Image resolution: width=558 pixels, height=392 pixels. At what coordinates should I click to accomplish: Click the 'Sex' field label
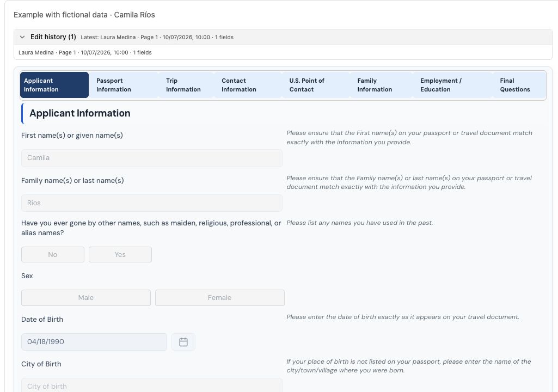(27, 276)
